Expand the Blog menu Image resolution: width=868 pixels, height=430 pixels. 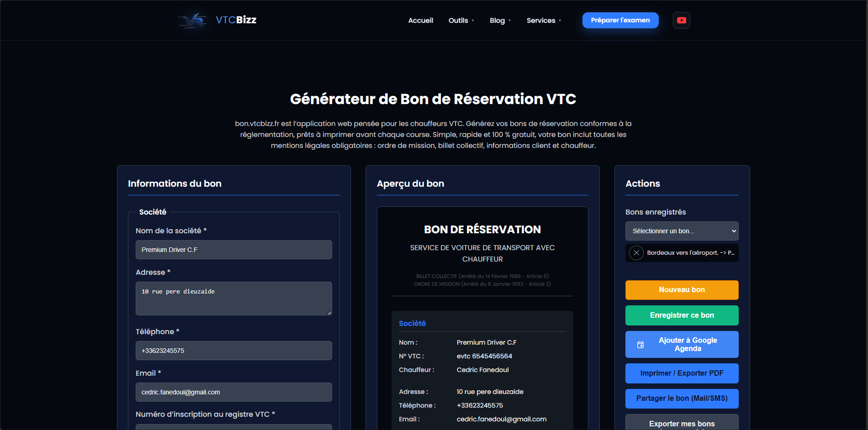(x=500, y=21)
